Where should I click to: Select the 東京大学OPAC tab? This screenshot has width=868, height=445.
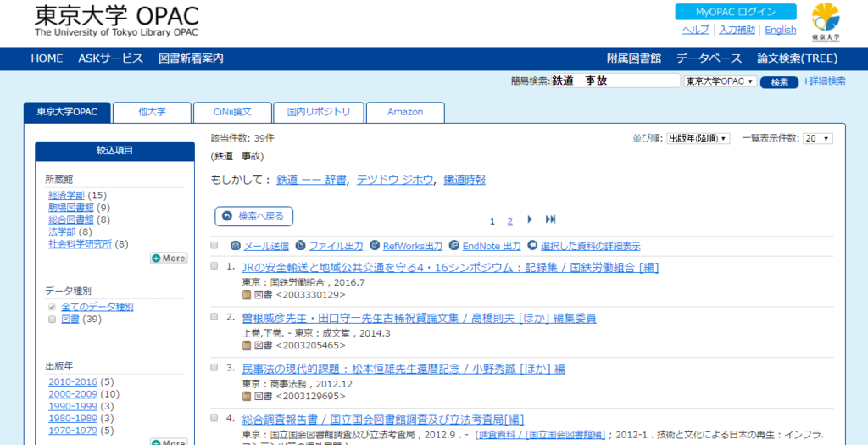click(68, 112)
